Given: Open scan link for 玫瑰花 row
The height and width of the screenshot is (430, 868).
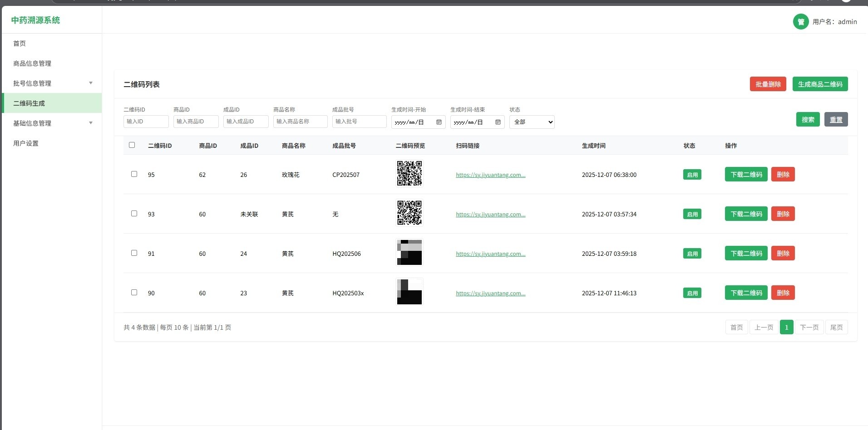Looking at the screenshot, I should pos(490,175).
